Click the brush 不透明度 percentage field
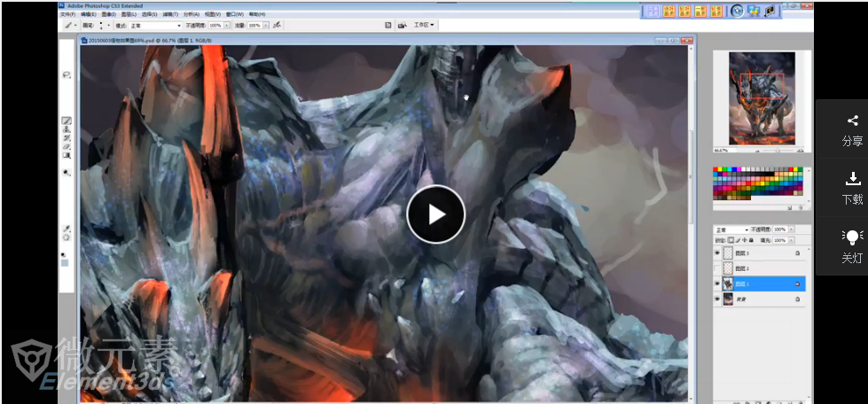Screen dimensions: 868x404 coord(215,26)
